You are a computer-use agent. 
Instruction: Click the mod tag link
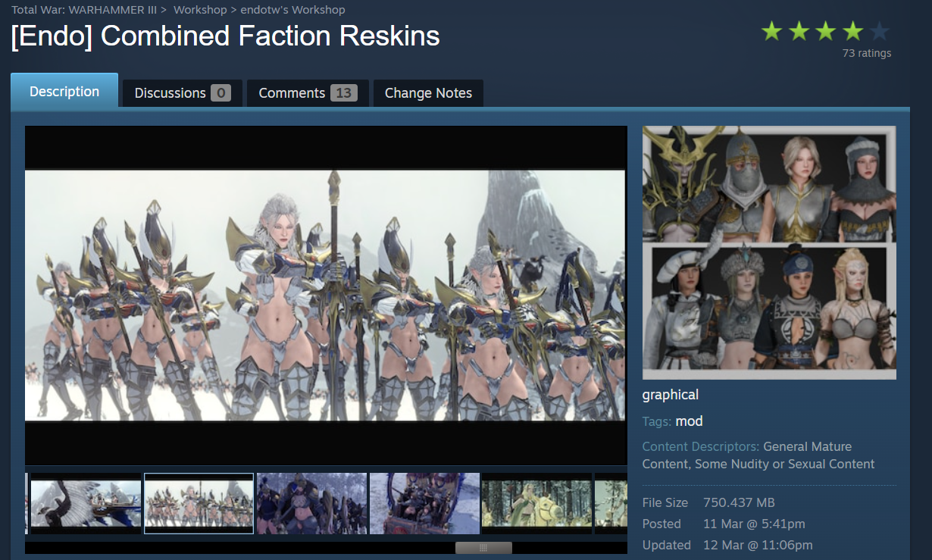[689, 421]
